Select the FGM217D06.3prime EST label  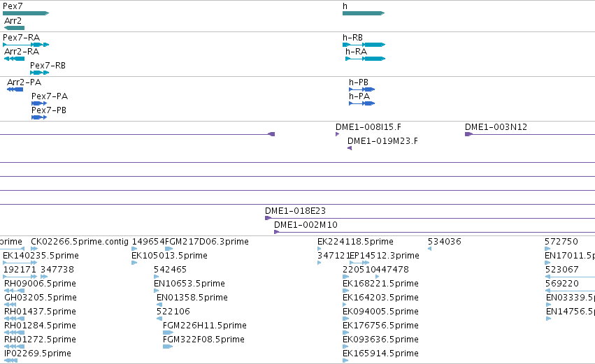click(207, 242)
